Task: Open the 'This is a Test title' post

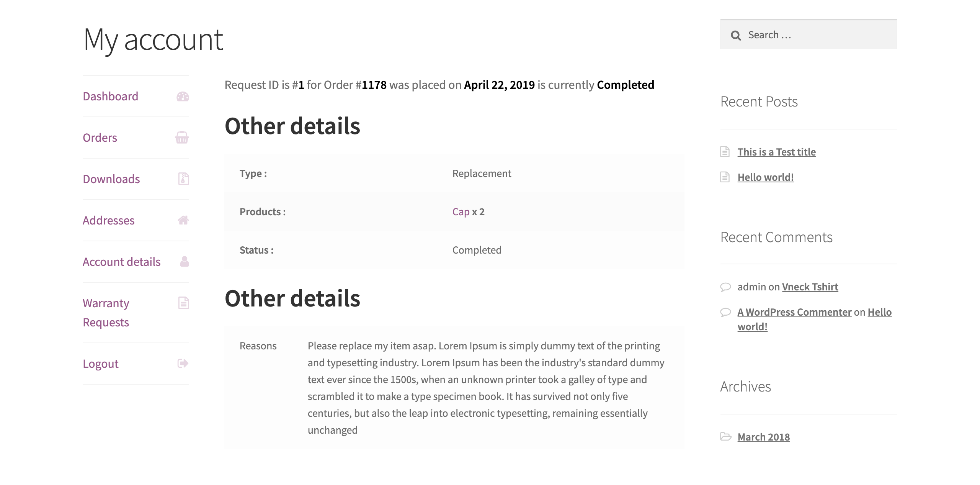Action: [776, 152]
